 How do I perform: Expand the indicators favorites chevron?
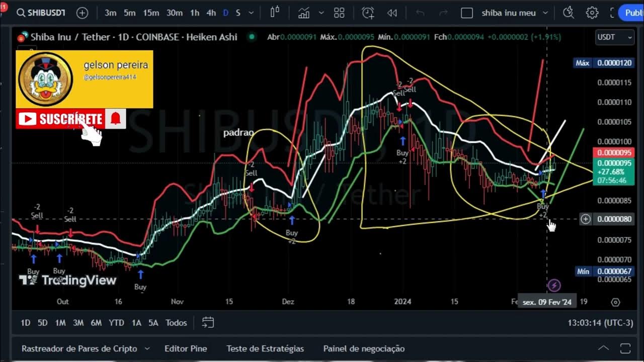(x=321, y=13)
